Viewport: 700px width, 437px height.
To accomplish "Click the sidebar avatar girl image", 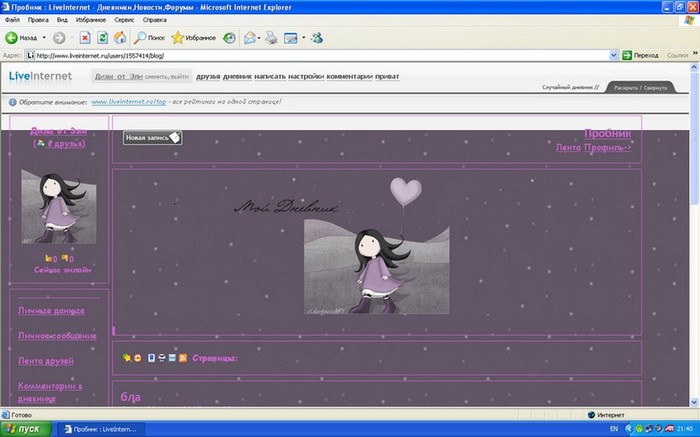I will click(x=59, y=206).
